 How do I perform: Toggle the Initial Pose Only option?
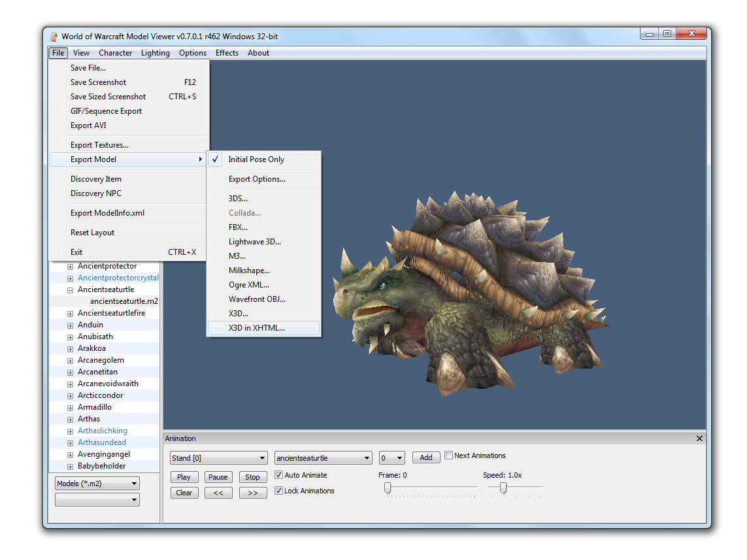tap(264, 159)
